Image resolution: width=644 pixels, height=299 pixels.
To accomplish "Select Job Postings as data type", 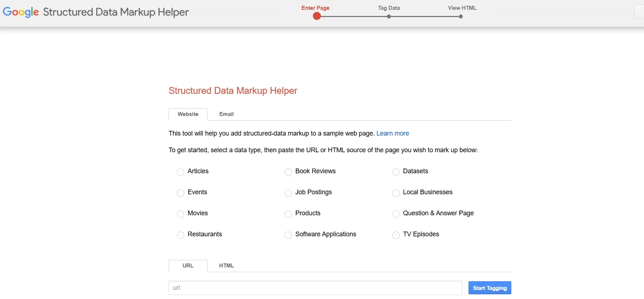I will [288, 193].
